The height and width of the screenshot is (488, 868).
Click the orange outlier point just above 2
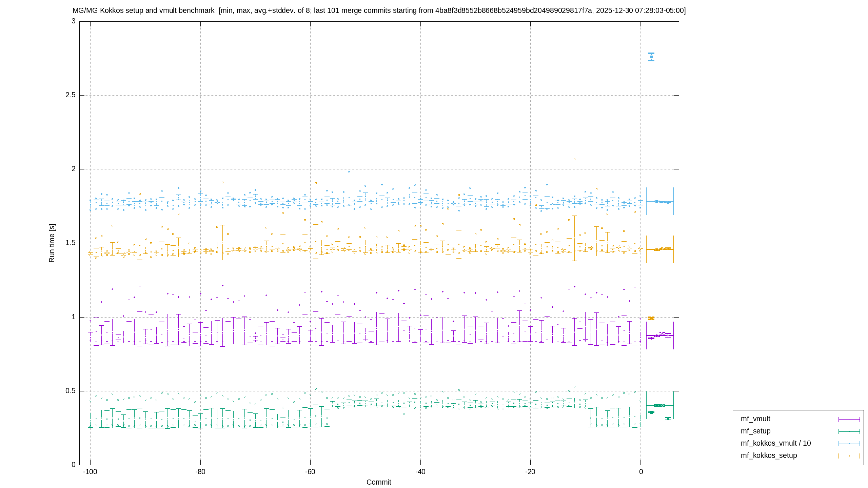[574, 159]
